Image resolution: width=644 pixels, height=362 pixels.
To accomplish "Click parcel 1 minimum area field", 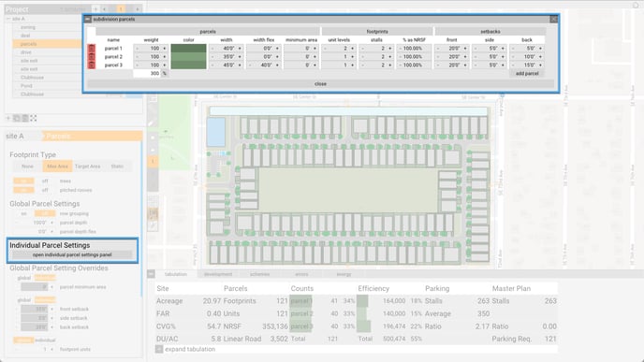I will (x=301, y=49).
